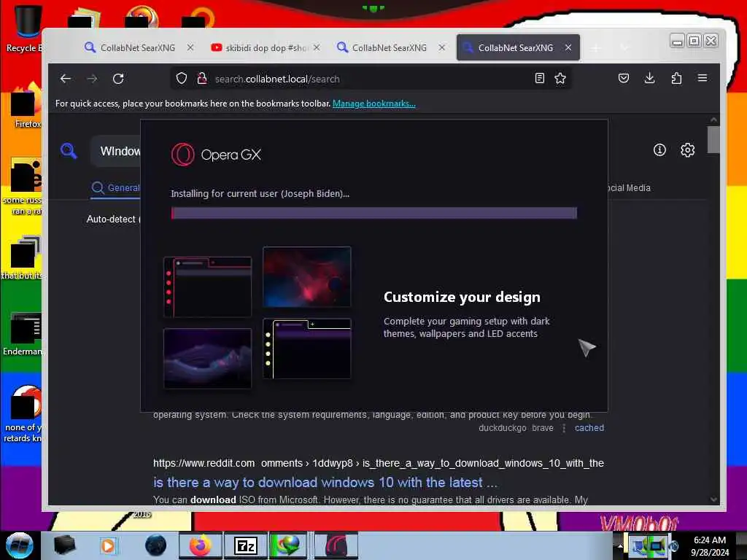Click the browser vertical scrollbar thumb

713,139
